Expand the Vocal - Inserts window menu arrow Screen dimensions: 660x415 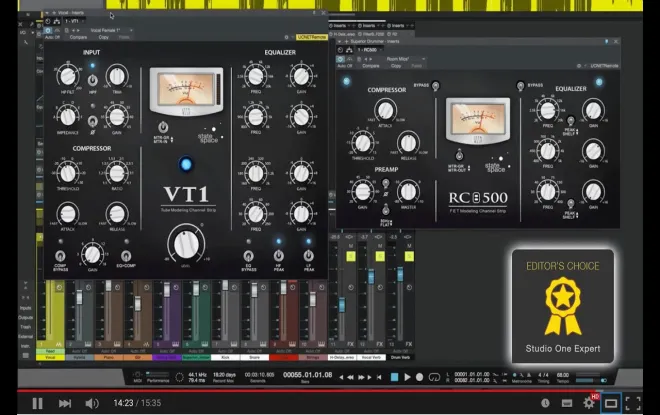[x=48, y=13]
